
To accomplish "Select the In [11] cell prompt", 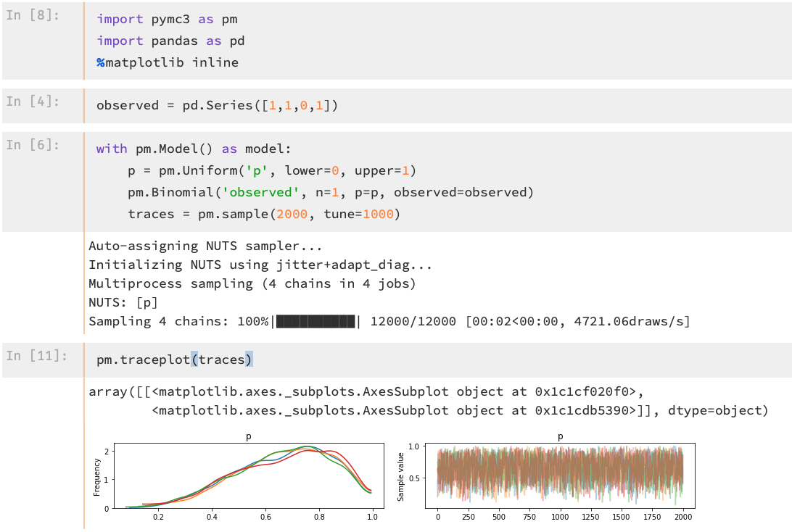I will coord(36,356).
